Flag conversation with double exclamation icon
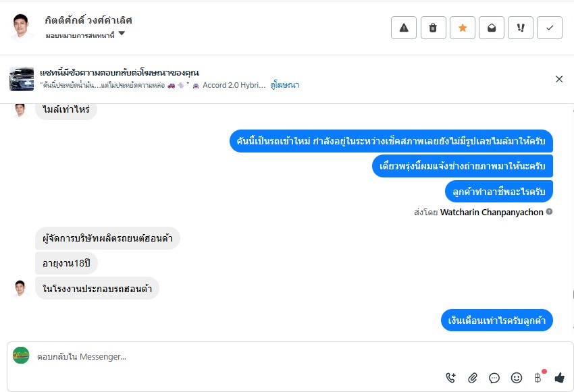This screenshot has height=392, width=574. 521,28
